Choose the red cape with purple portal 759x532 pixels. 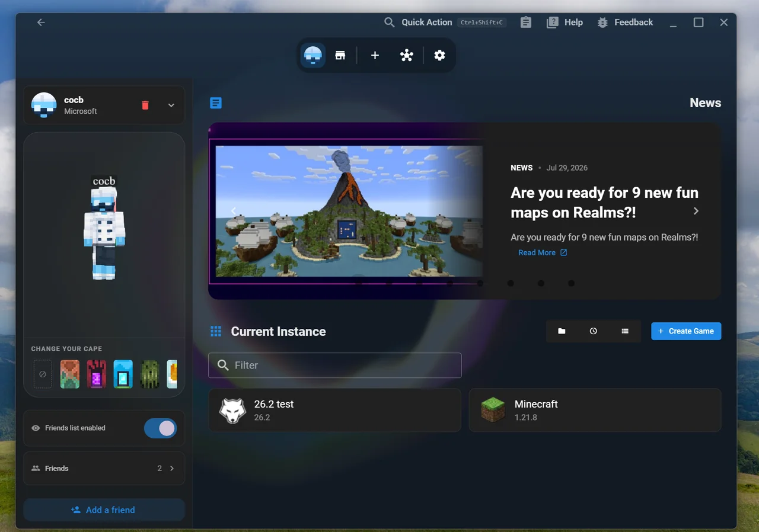pyautogui.click(x=97, y=374)
